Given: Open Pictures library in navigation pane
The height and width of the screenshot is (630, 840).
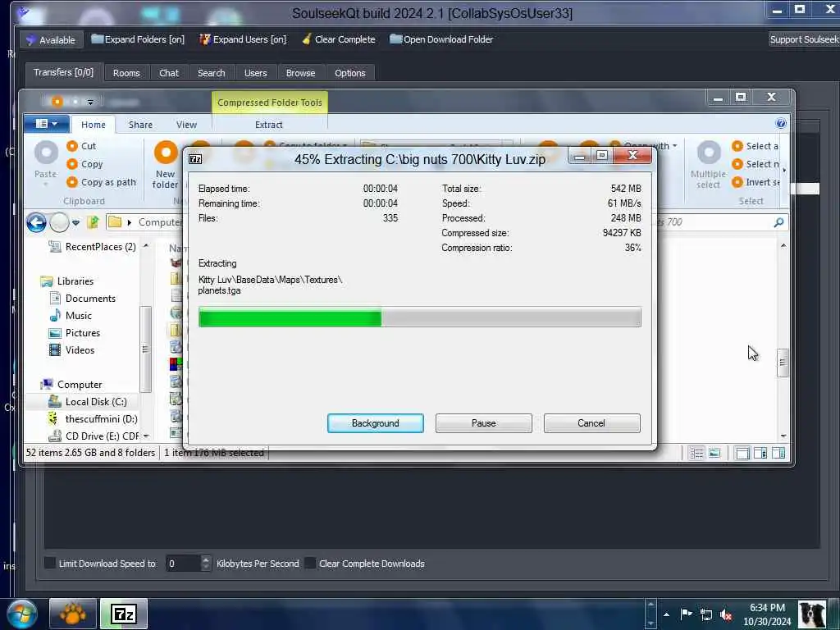Looking at the screenshot, I should [x=75, y=333].
